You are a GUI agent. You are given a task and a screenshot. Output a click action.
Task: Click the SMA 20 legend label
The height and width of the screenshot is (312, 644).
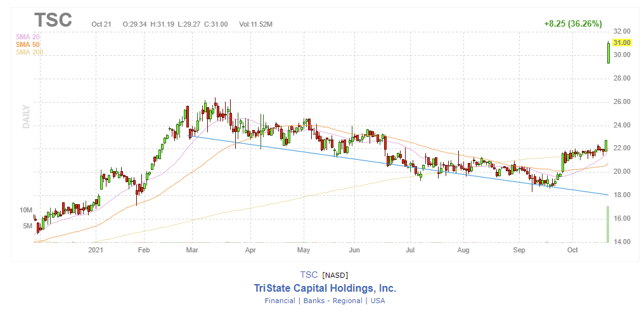27,37
